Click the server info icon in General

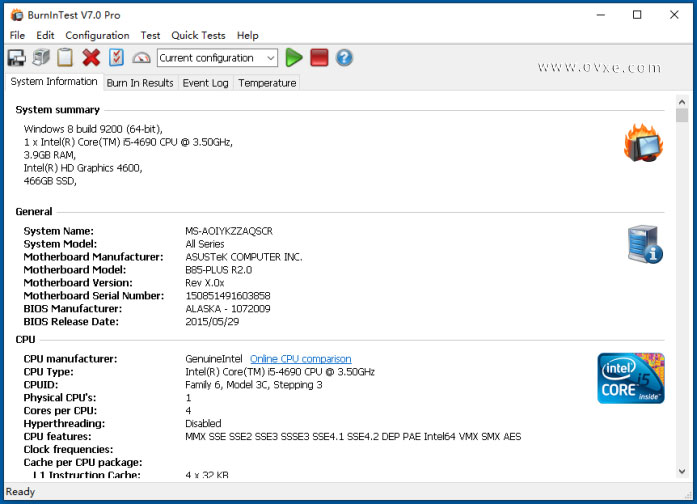(645, 244)
